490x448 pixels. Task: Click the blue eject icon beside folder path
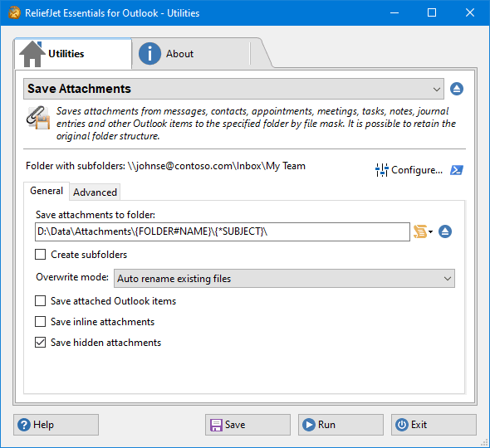tap(445, 231)
